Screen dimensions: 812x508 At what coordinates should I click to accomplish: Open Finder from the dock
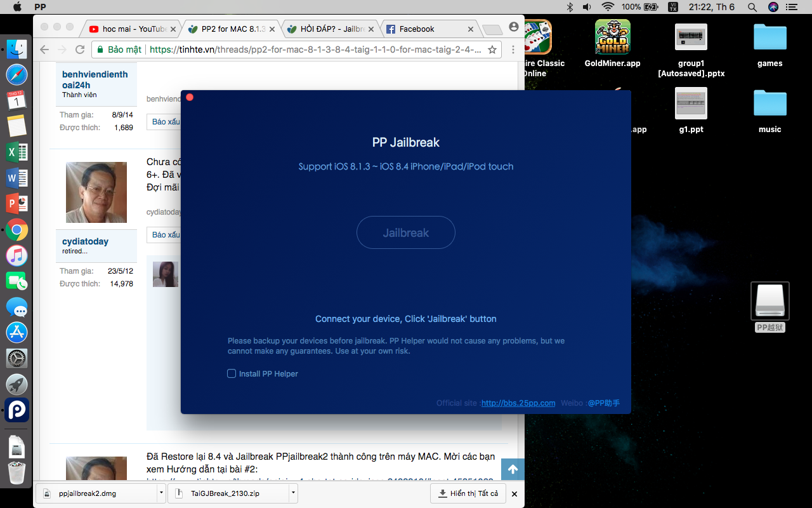pos(16,49)
